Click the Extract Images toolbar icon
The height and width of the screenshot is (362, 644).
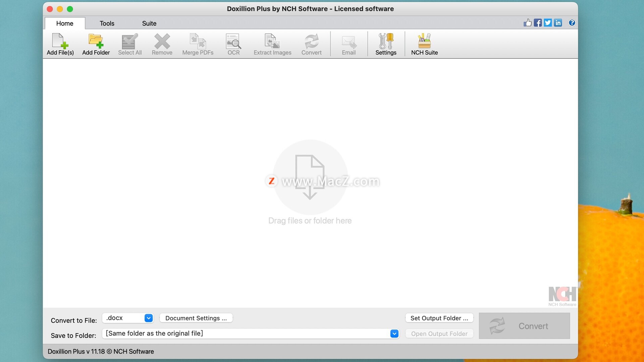(272, 44)
